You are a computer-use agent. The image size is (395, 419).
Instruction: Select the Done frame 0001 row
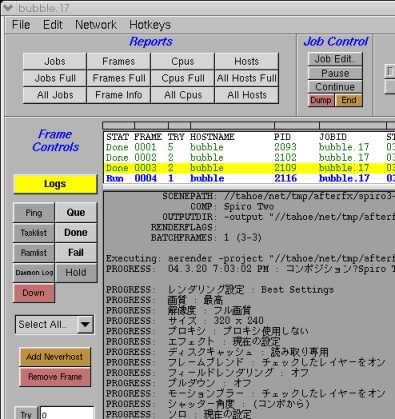tap(249, 147)
